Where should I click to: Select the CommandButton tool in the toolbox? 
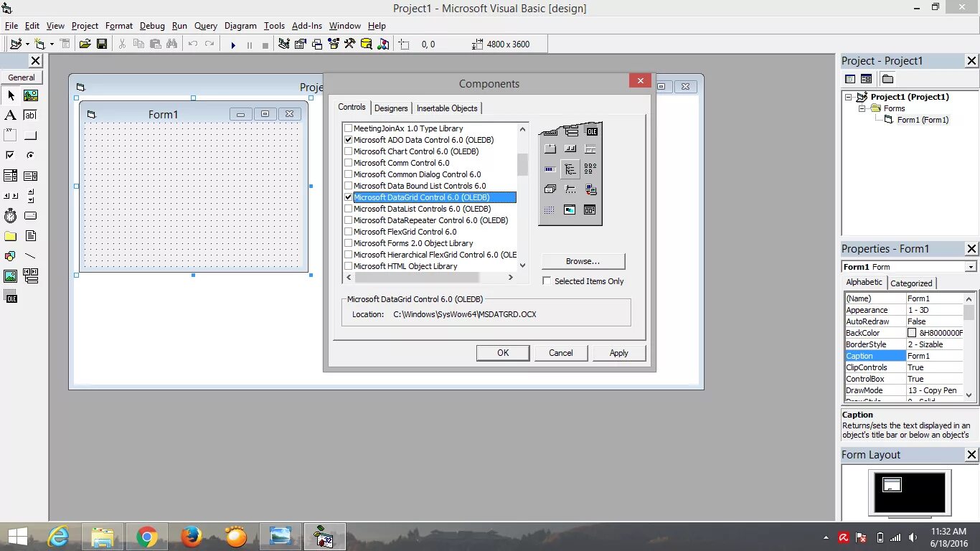[x=31, y=136]
